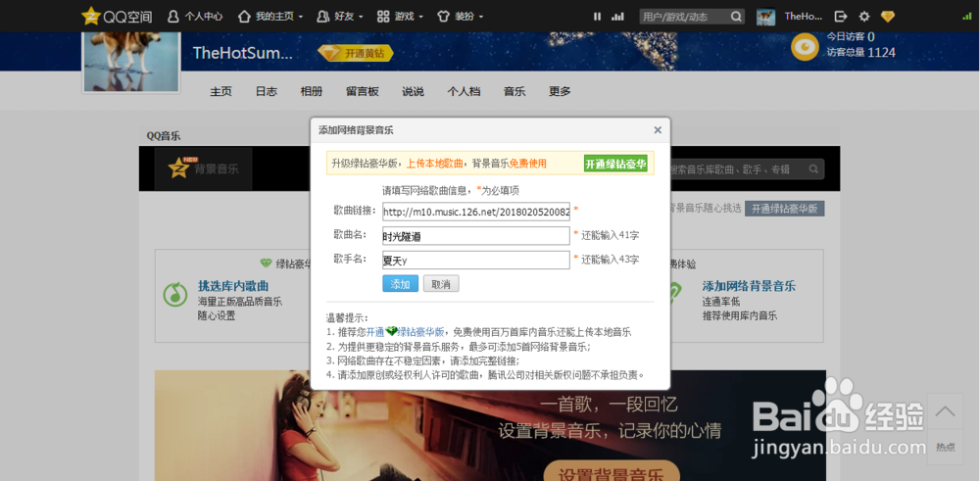
Task: Click the green music note circle icon
Action: point(175,294)
